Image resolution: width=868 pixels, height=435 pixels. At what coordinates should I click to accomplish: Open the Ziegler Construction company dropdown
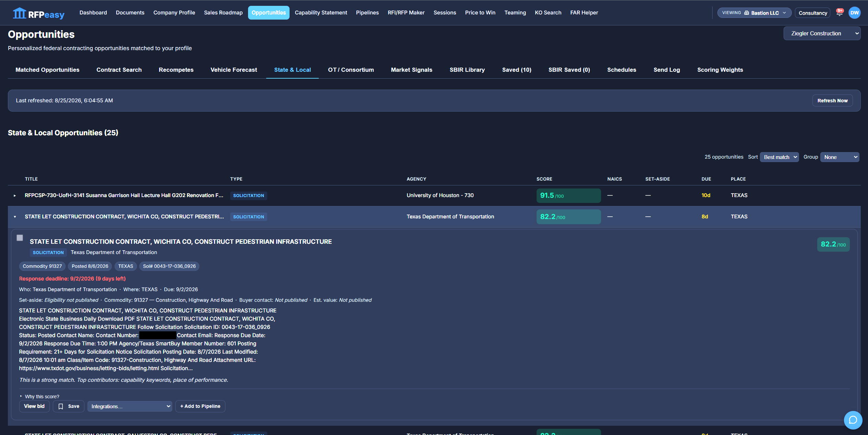click(822, 33)
